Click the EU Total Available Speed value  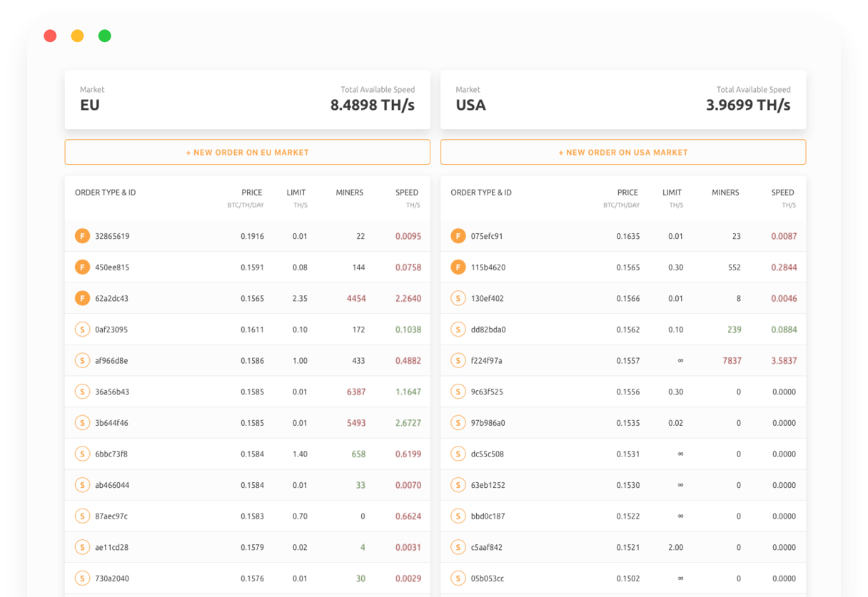(372, 105)
